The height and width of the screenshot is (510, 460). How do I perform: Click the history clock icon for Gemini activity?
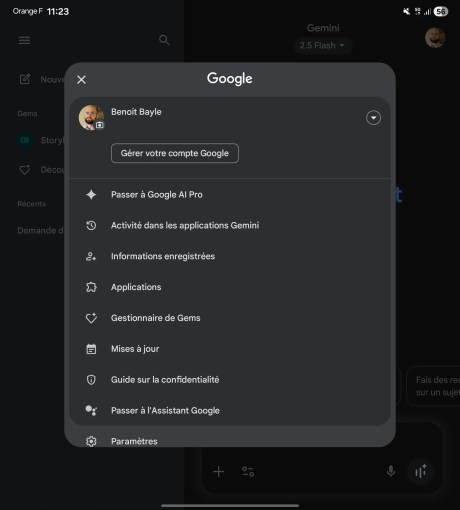91,225
